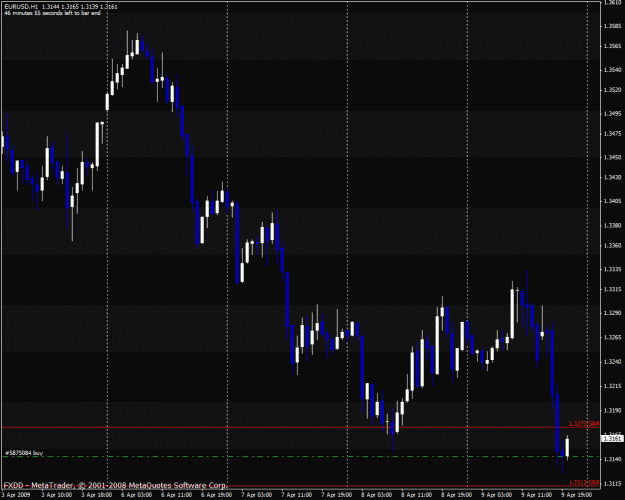The height and width of the screenshot is (500, 625).
Task: Click the '6 Apr 11:00' time axis label
Action: pyautogui.click(x=177, y=495)
